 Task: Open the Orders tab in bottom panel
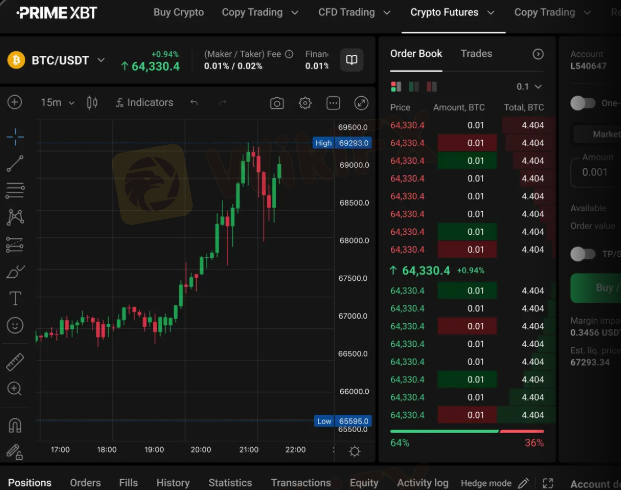coord(85,483)
